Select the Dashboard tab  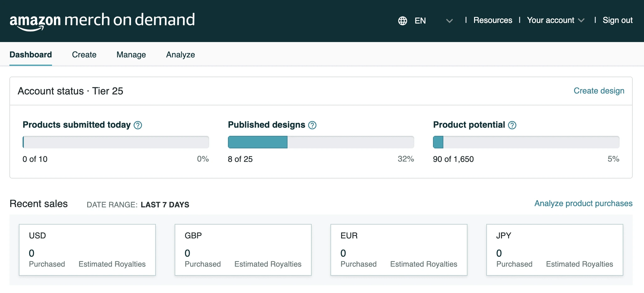[31, 55]
